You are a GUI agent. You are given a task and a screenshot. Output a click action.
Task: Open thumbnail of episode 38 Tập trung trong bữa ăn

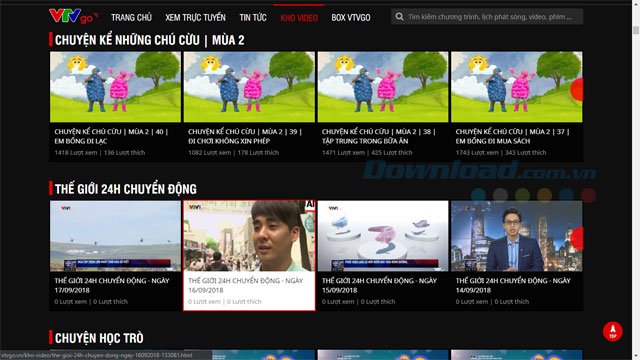tap(383, 87)
